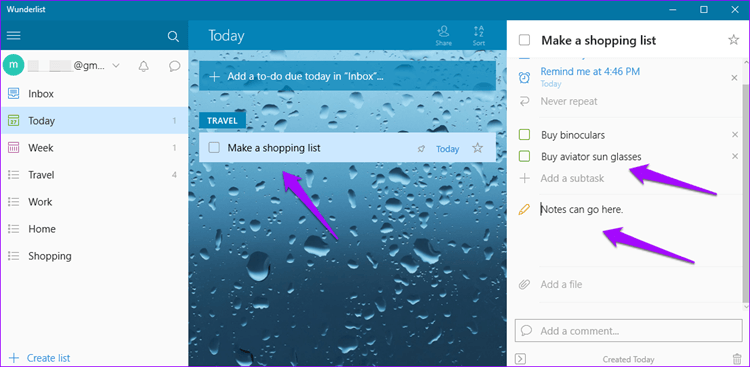Open the Home list

point(94,229)
